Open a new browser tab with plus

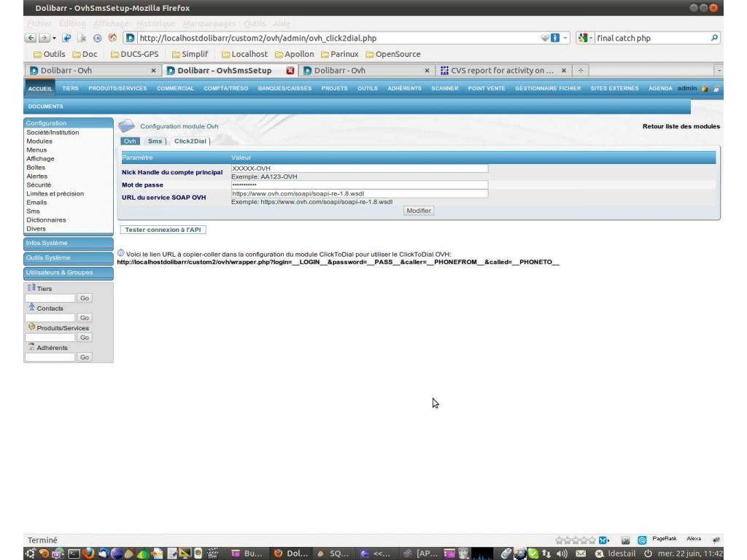click(x=580, y=71)
